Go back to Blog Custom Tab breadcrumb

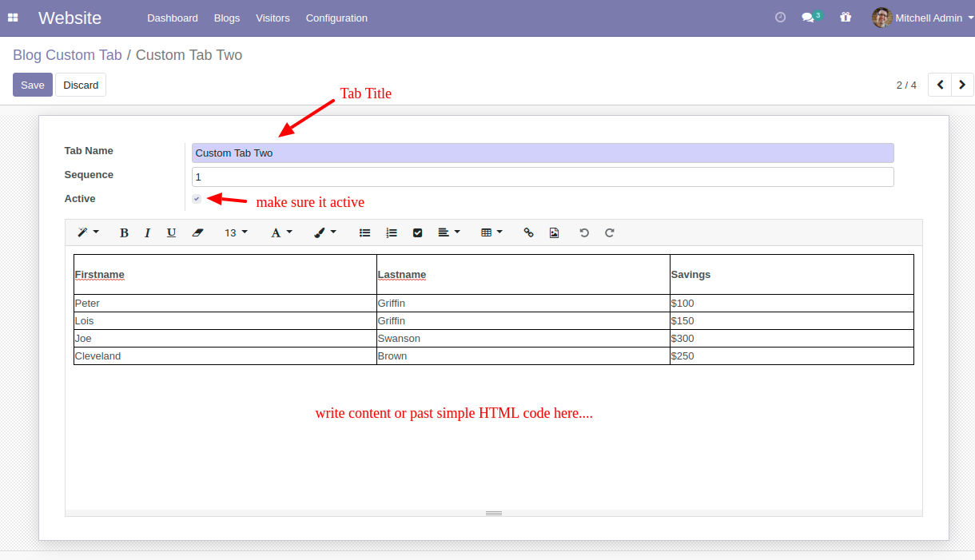(67, 55)
